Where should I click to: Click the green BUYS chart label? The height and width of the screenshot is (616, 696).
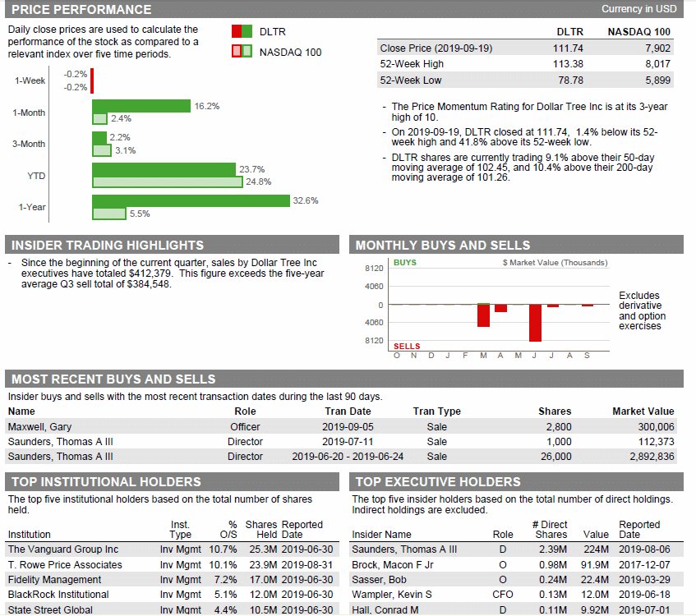405,263
